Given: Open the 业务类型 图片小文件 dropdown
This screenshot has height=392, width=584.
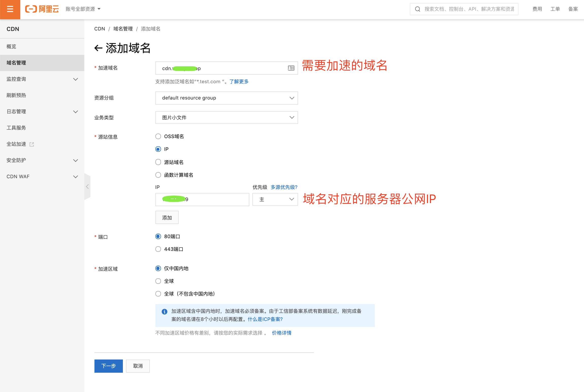Looking at the screenshot, I should (226, 118).
